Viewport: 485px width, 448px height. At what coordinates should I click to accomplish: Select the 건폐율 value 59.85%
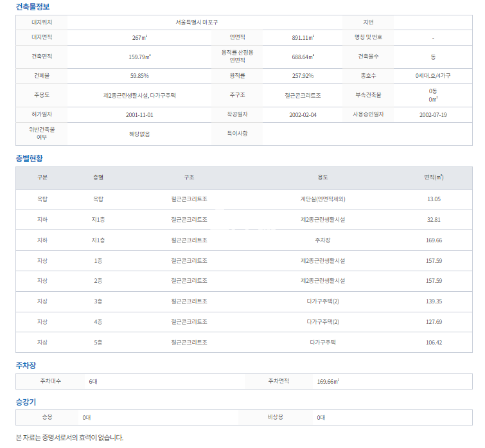(x=139, y=76)
